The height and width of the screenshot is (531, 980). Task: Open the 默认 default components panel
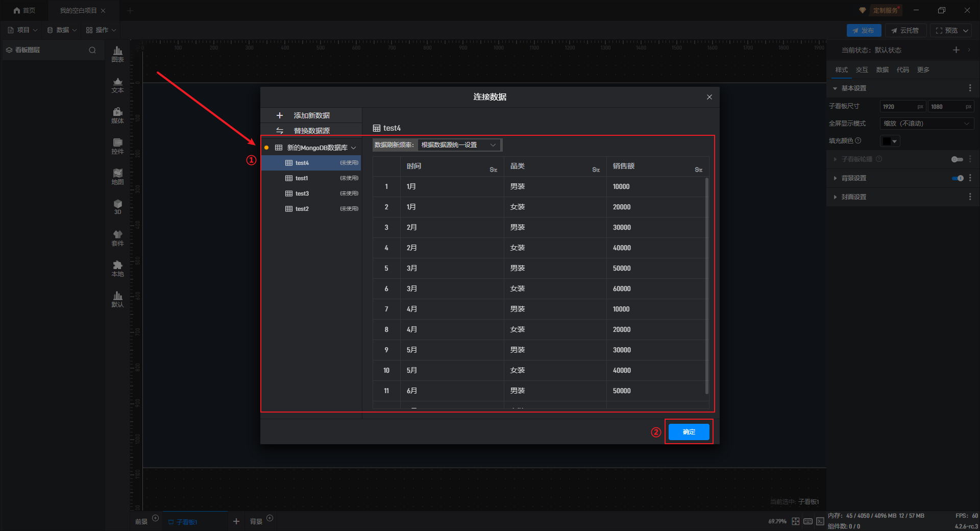coord(117,299)
